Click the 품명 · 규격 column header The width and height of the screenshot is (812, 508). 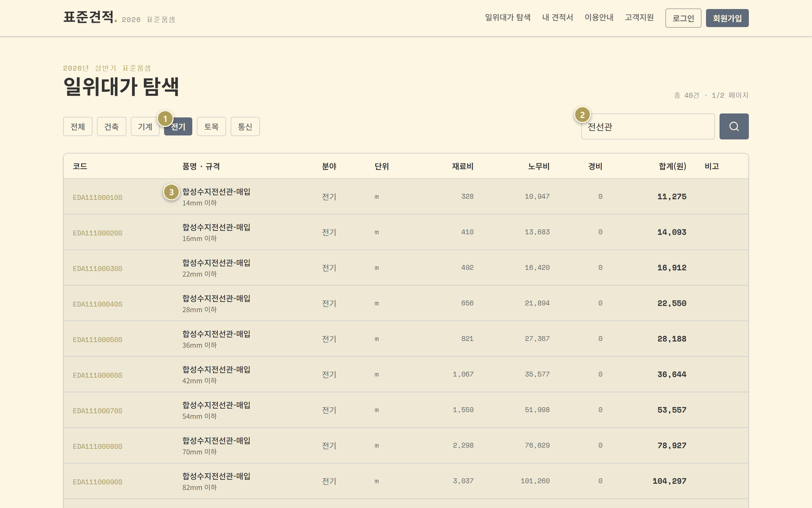(x=201, y=166)
